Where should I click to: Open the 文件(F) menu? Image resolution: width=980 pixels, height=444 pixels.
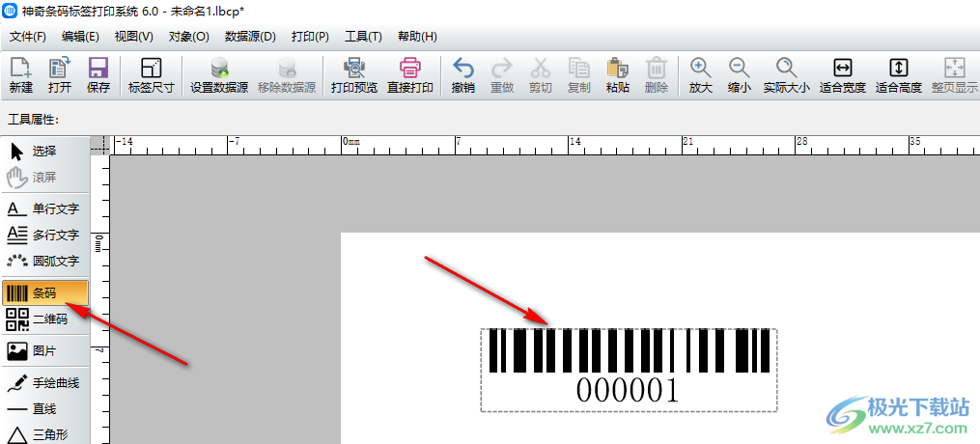point(28,37)
